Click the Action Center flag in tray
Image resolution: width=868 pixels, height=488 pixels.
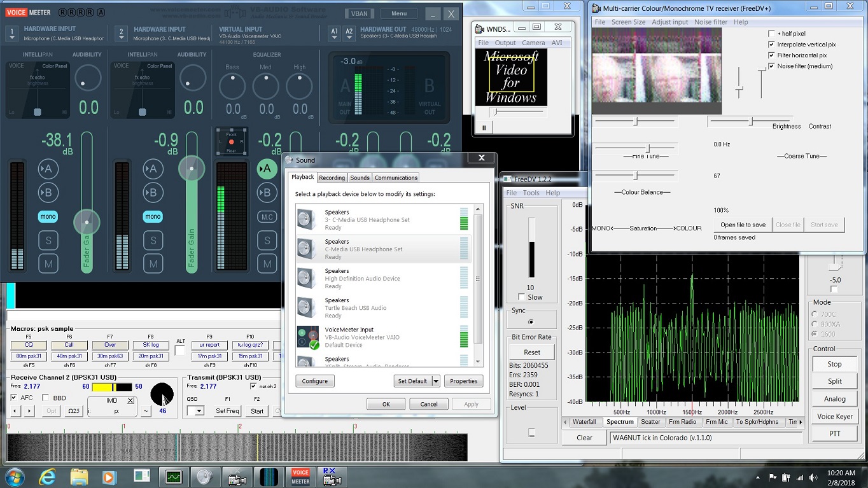773,477
